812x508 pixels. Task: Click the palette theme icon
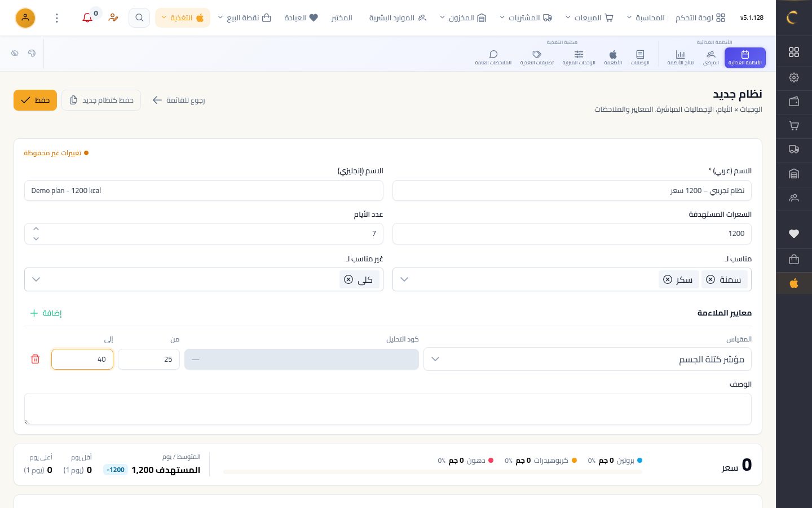pos(32,53)
